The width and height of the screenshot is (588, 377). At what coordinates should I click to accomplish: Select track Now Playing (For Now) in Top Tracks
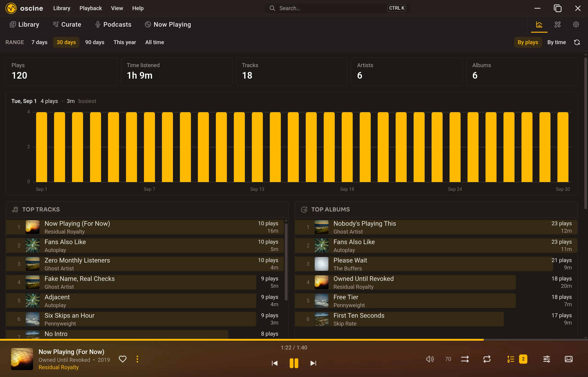point(145,227)
